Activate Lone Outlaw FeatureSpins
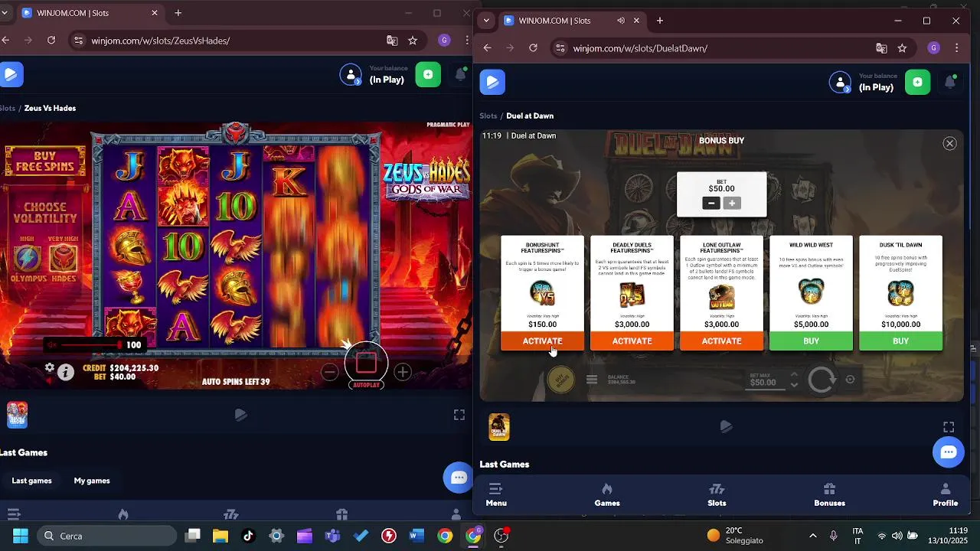 tap(721, 341)
